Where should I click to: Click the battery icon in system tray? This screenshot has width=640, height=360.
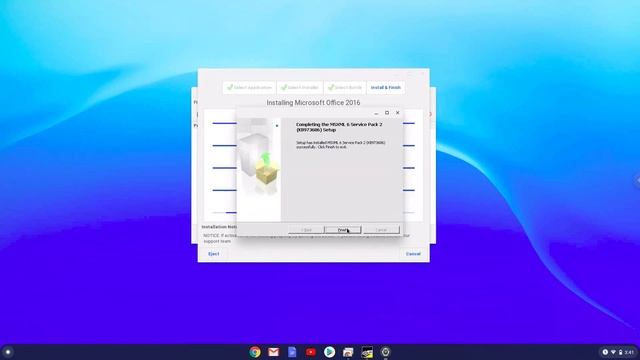(x=620, y=352)
